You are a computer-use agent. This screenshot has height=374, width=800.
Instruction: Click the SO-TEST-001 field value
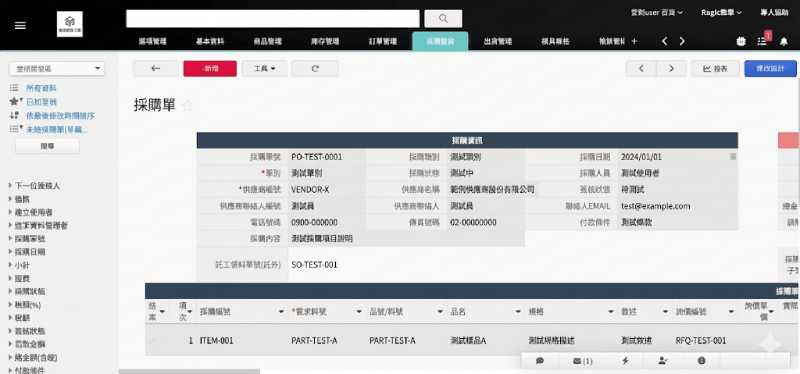tap(314, 265)
